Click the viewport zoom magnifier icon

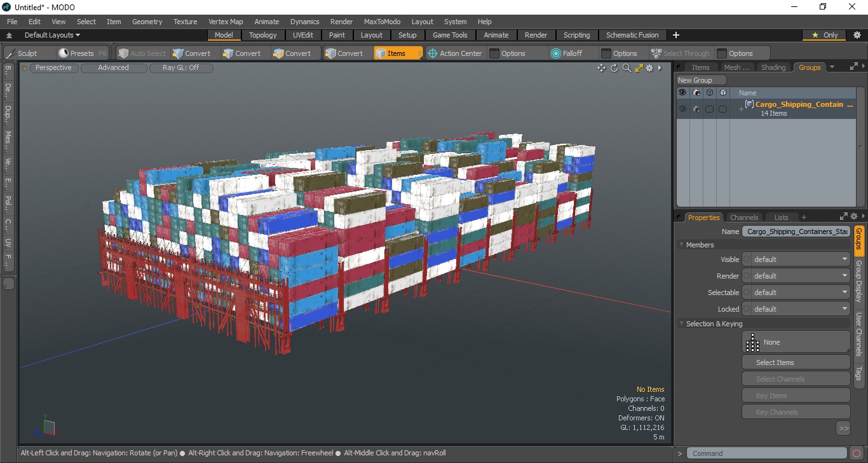pos(627,68)
